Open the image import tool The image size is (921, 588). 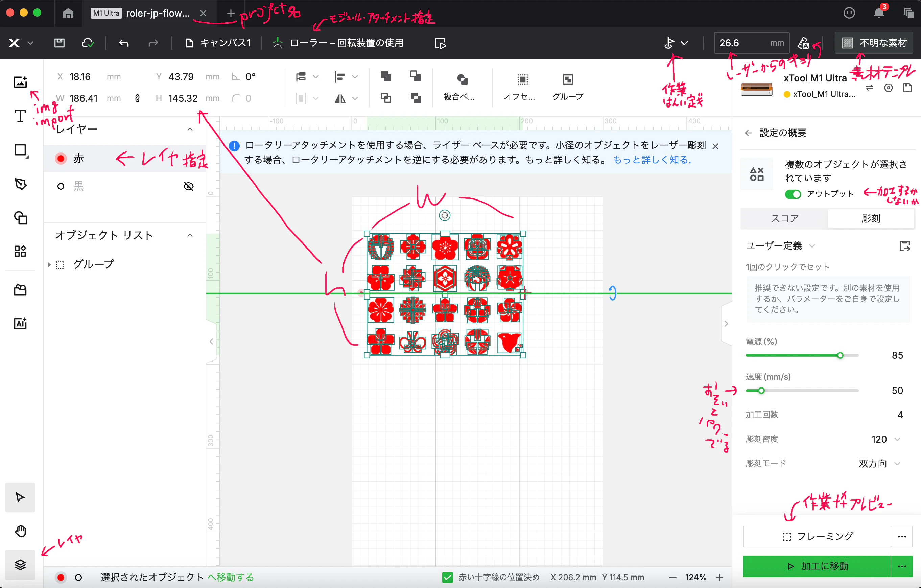pyautogui.click(x=20, y=82)
